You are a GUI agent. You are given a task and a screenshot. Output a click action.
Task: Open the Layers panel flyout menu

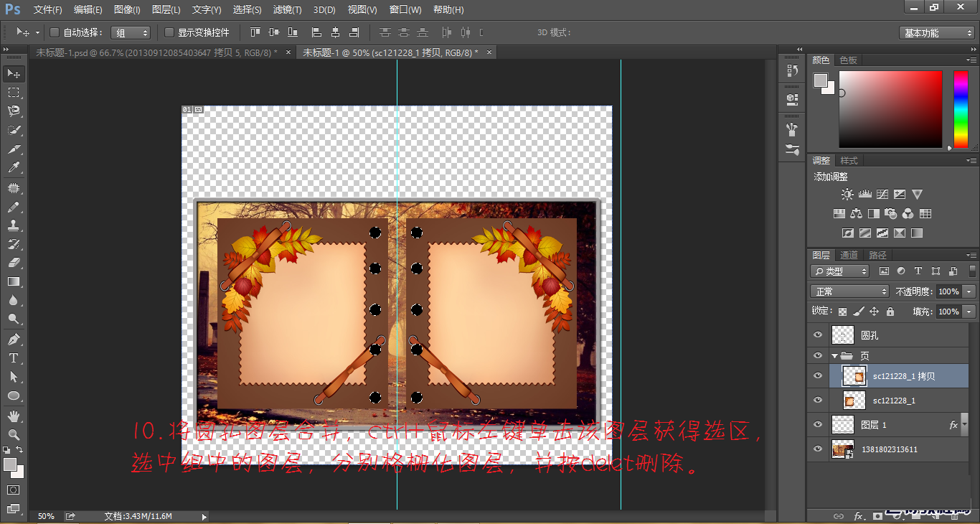click(x=971, y=256)
